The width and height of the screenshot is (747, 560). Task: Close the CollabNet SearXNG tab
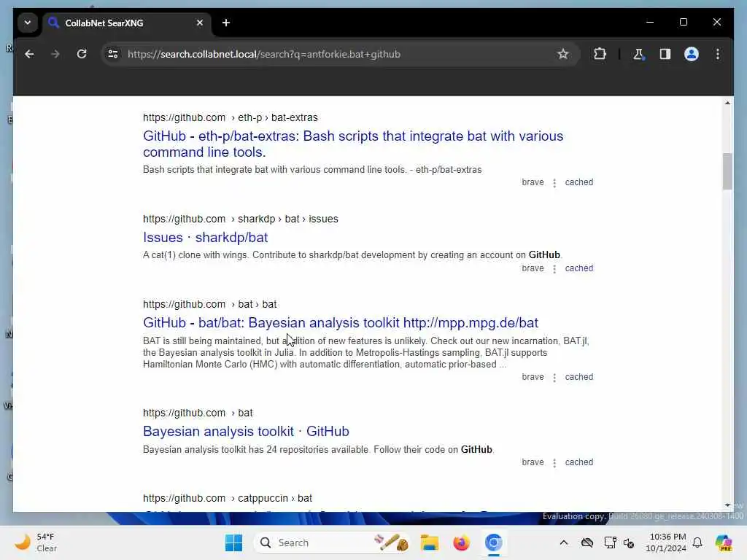(x=200, y=23)
